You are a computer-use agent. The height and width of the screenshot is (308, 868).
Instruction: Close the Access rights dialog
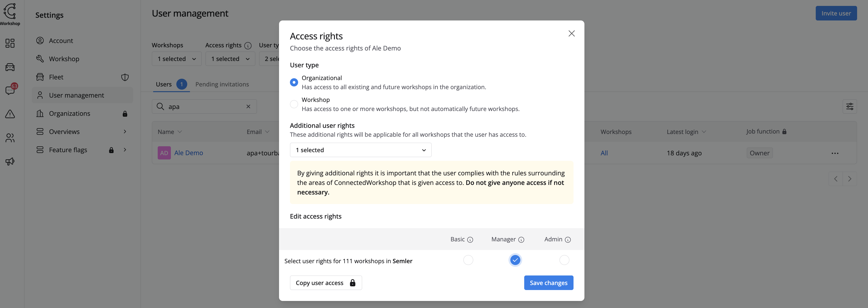click(x=571, y=33)
